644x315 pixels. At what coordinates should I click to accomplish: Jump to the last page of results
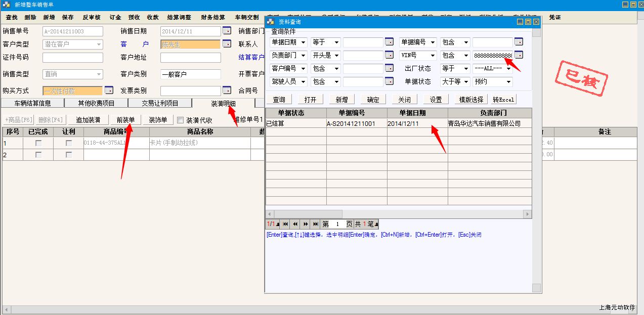click(316, 224)
